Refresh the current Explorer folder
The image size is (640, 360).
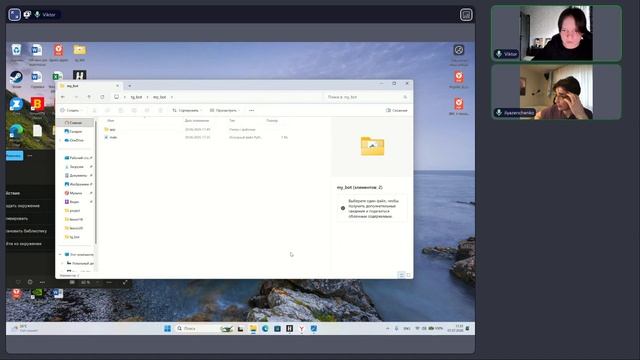point(102,97)
